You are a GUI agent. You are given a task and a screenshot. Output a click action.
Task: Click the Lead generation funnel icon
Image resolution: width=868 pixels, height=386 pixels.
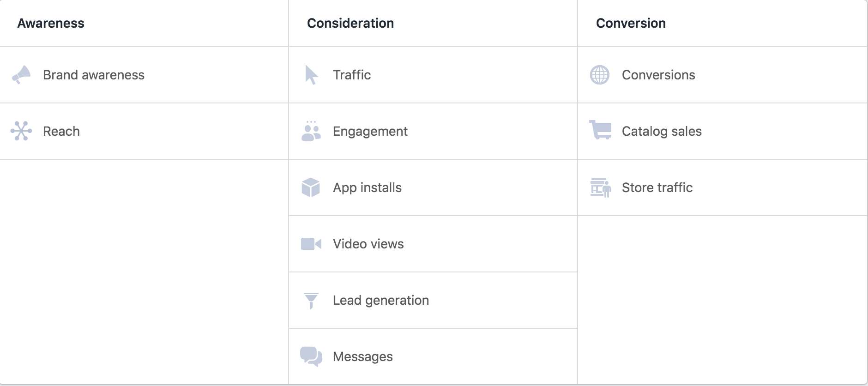coord(311,301)
